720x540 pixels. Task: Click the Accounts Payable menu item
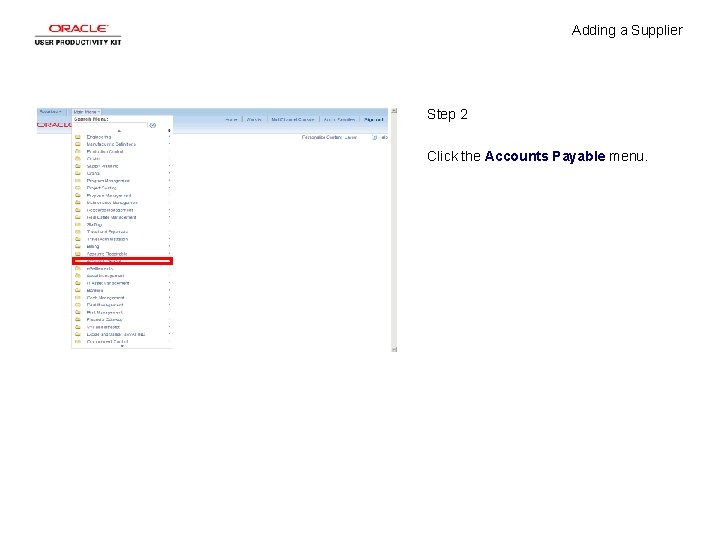(122, 261)
